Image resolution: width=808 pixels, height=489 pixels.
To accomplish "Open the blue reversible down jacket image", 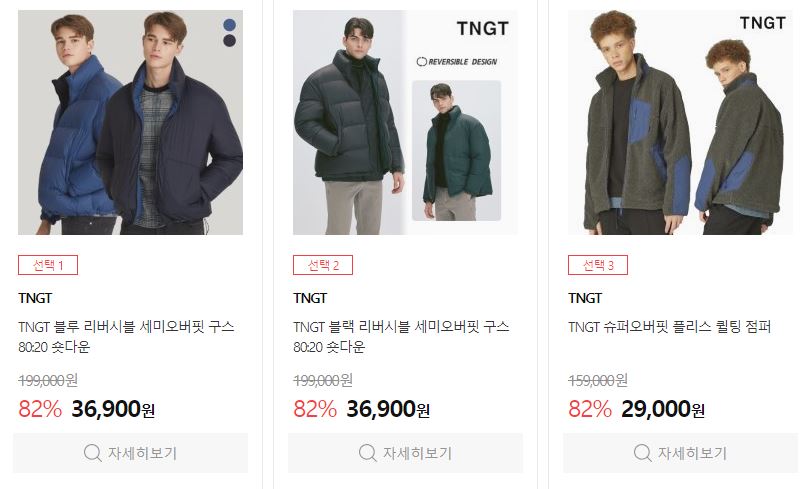I will point(130,123).
